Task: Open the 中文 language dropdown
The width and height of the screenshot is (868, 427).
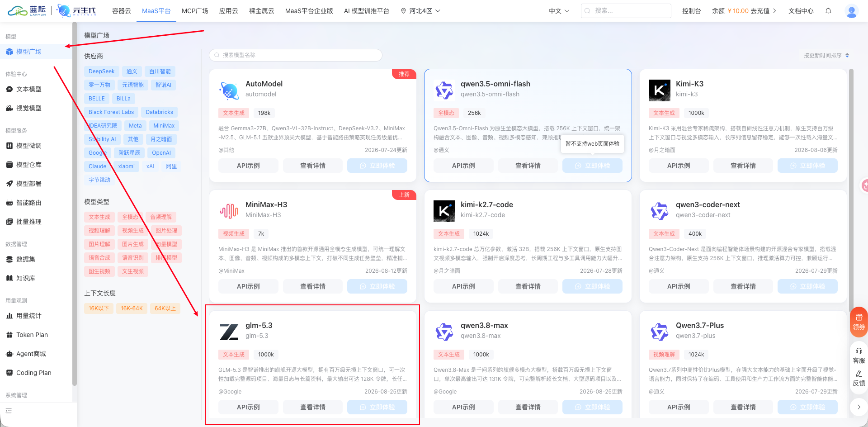Action: point(559,11)
